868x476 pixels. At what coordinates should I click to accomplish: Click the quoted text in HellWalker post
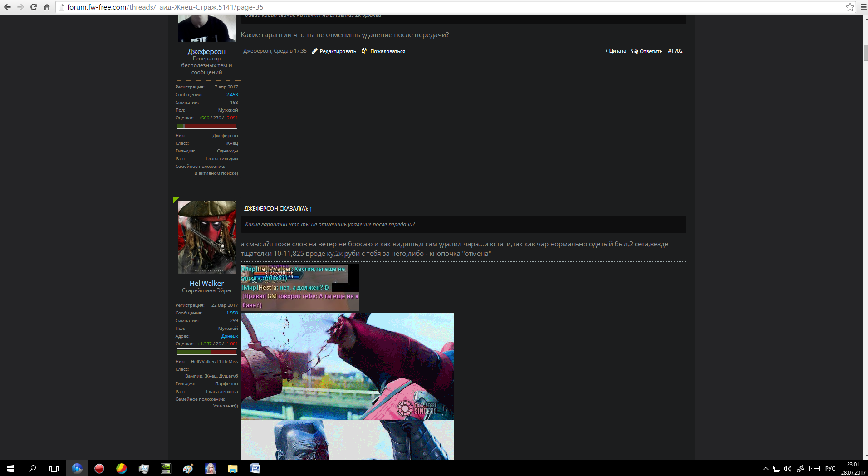330,224
